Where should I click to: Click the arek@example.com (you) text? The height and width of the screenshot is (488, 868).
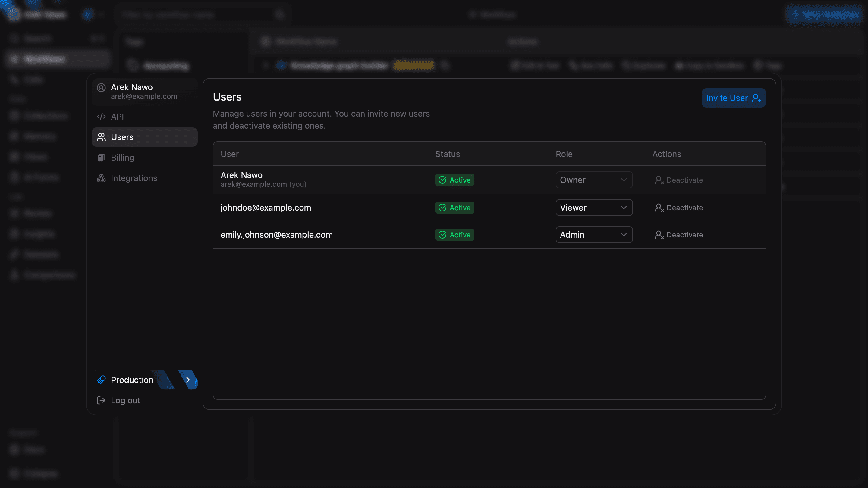tap(263, 184)
